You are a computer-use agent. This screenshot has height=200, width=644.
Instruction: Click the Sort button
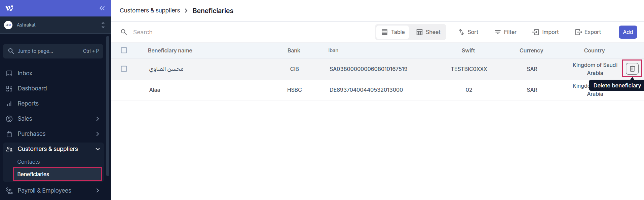coord(468,32)
